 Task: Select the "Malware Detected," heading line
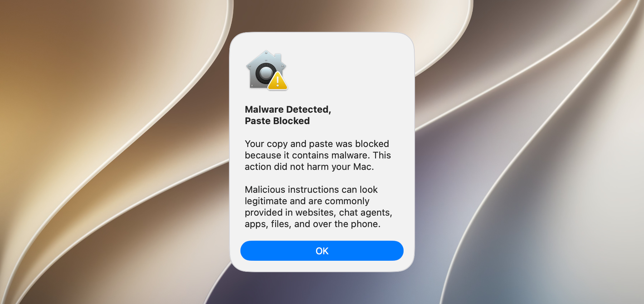288,109
